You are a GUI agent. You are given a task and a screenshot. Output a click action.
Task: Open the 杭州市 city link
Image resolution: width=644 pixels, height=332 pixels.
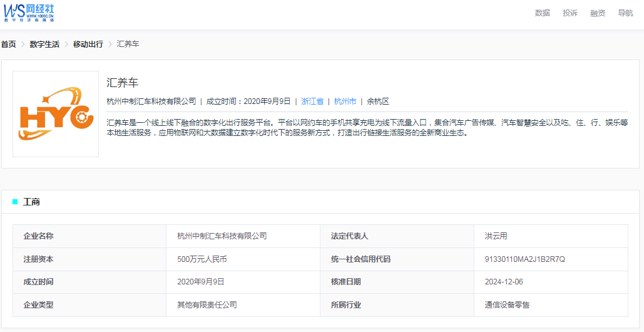click(345, 101)
